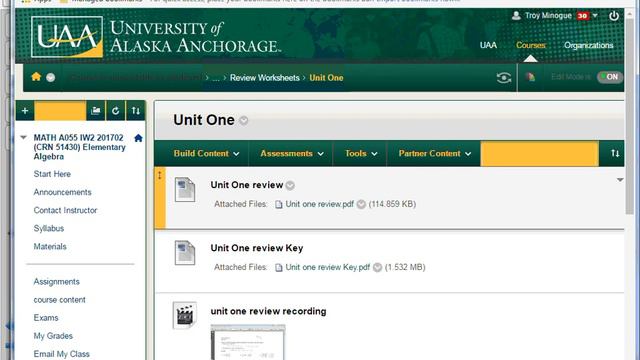Click course menu reorder arrows icon
Screen dimensions: 640x360
click(x=136, y=111)
